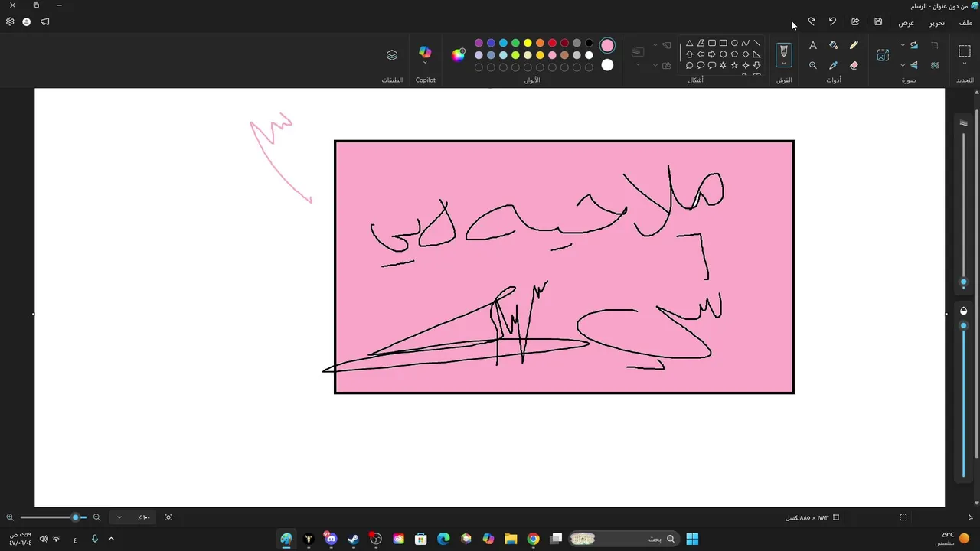This screenshot has height=551, width=980.
Task: Expand the Rotate options chevron
Action: pos(902,44)
